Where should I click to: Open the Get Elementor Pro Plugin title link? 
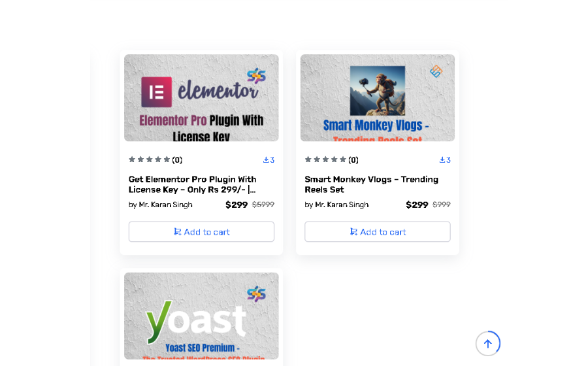click(x=192, y=184)
